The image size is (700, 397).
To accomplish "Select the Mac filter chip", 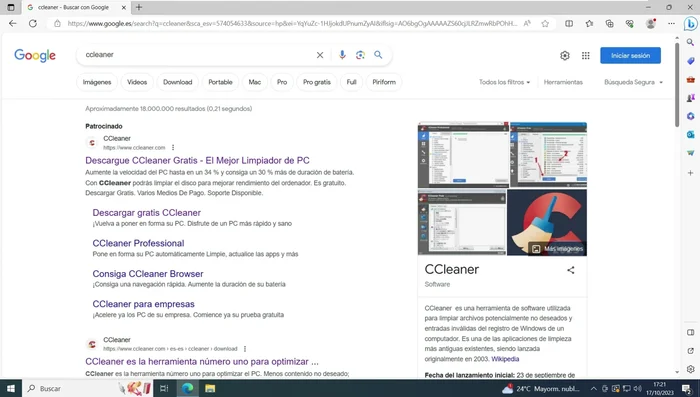I will coord(255,82).
